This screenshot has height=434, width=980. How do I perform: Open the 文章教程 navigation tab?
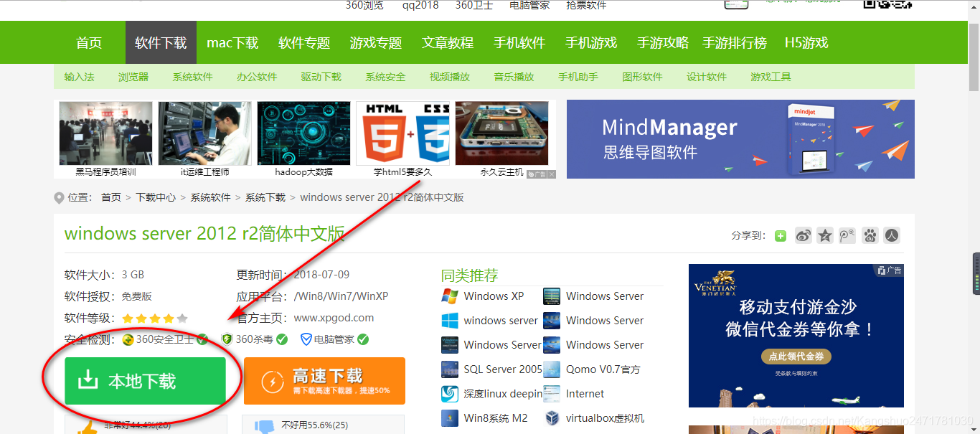point(448,43)
